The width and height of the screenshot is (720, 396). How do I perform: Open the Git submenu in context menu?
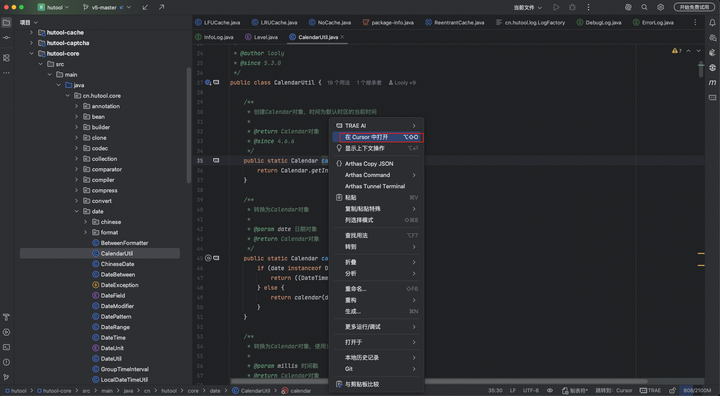tap(376, 369)
